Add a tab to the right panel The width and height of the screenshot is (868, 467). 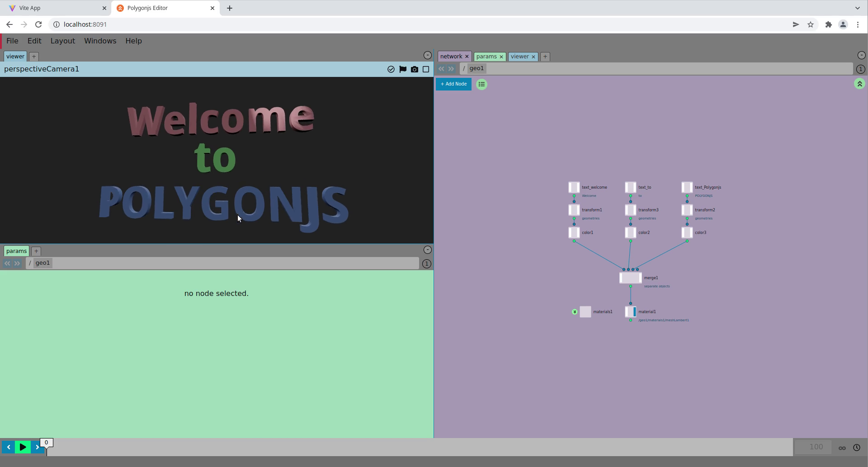point(545,57)
